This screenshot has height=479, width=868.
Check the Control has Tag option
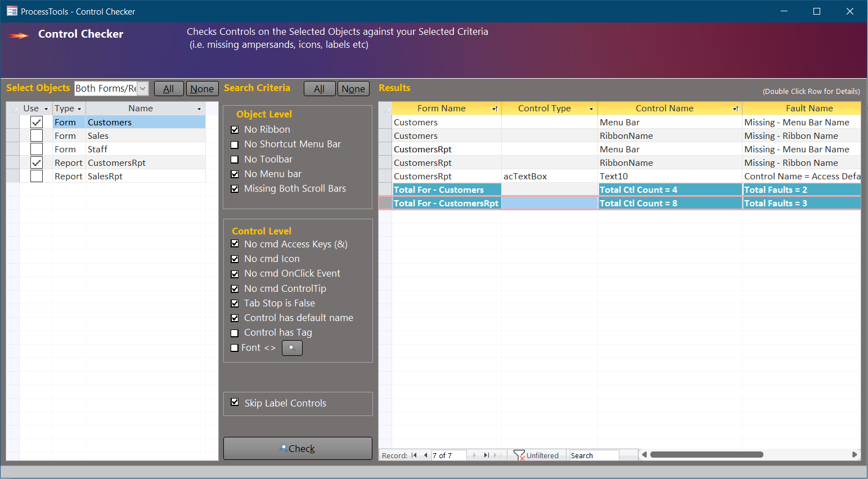coord(235,332)
